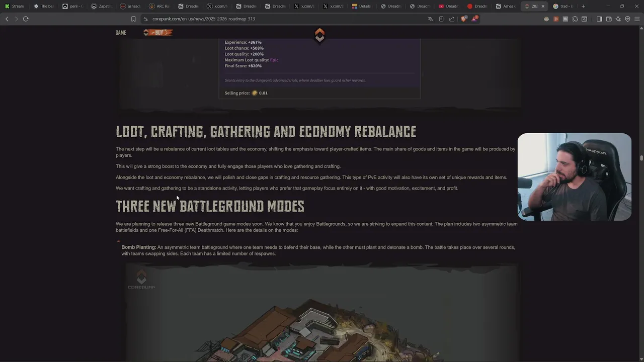Switch to the ARC Raiders tab

(x=160, y=6)
